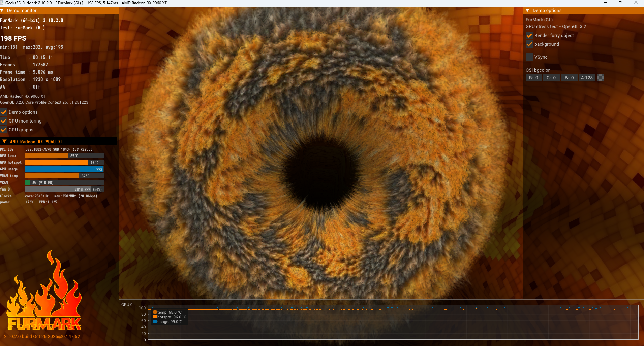
Task: Click the "hotspot: 96.0 °C" graph legend entry
Action: (170, 317)
